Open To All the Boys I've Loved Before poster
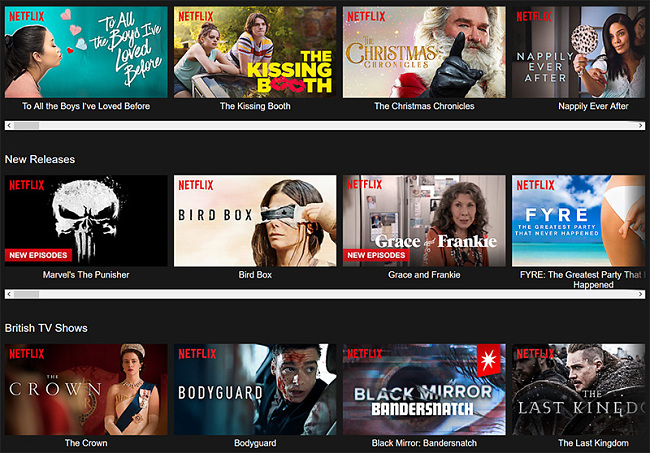The width and height of the screenshot is (650, 453). pos(86,52)
